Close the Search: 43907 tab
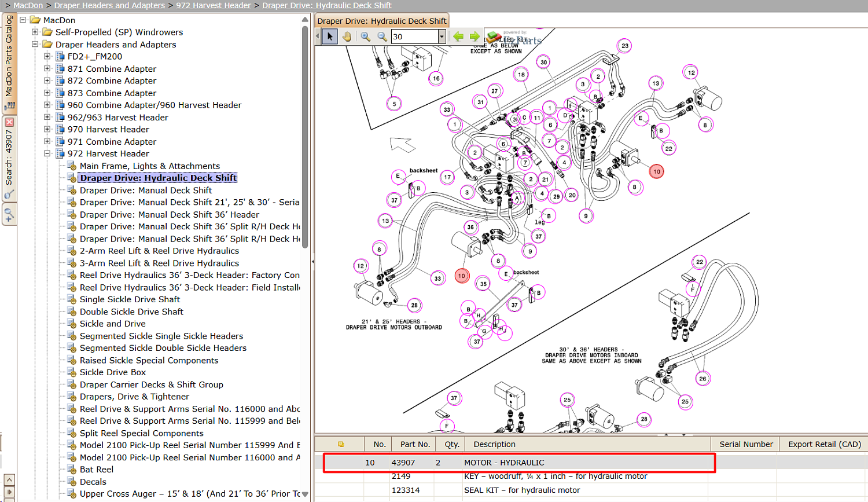868x502 pixels. pos(9,122)
